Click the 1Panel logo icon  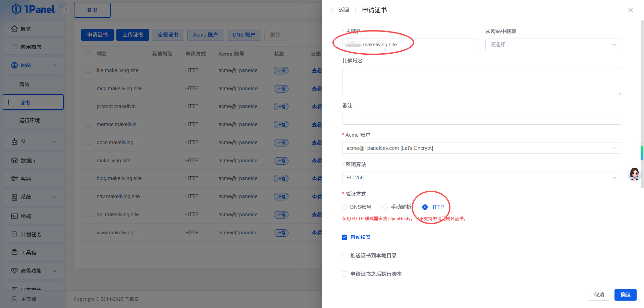point(16,9)
